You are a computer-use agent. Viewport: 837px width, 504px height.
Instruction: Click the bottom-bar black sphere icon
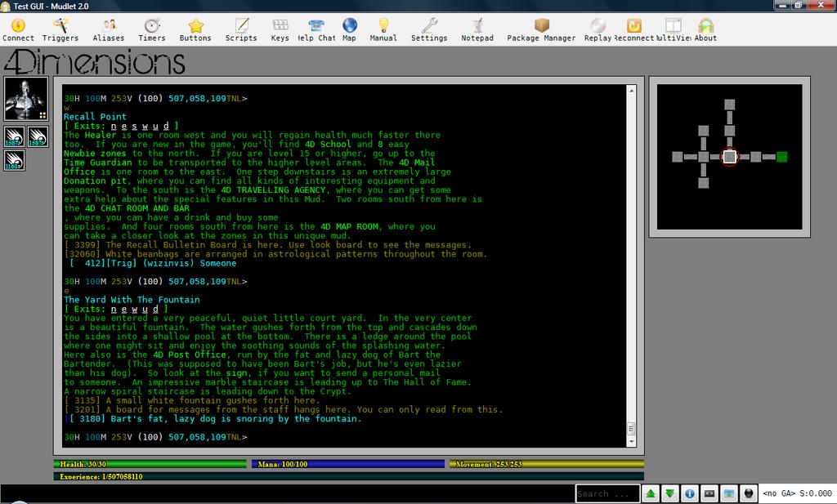click(x=749, y=494)
